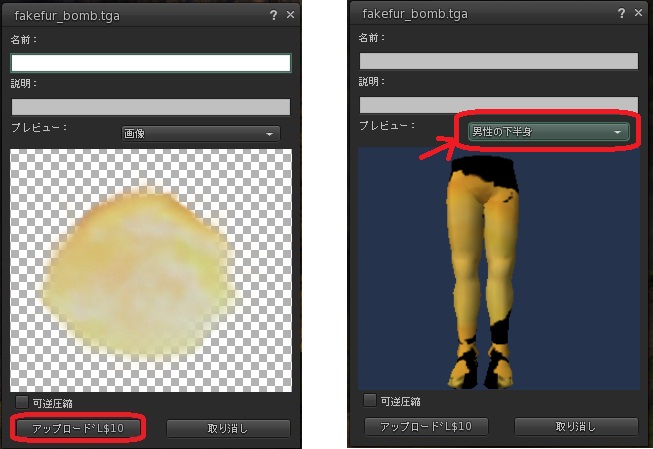Click アップロード L$10 in the legs preview dialog
Screen dimensions: 653x449
[x=427, y=426]
